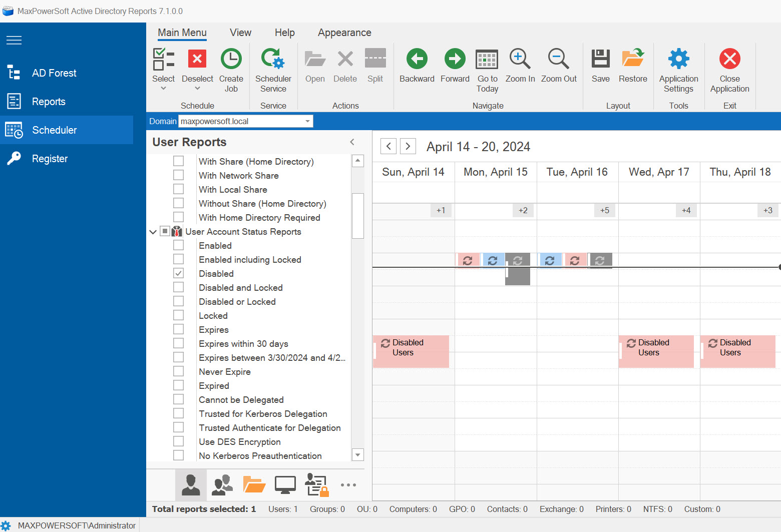Viewport: 781px width, 532px height.
Task: Click the Split action icon
Action: click(x=375, y=58)
